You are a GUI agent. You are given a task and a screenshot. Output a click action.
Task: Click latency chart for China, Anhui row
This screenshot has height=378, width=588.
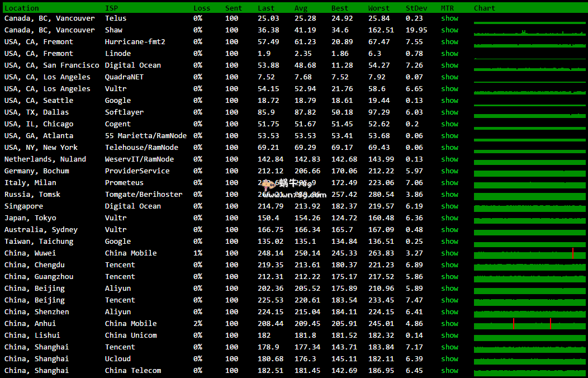point(529,324)
